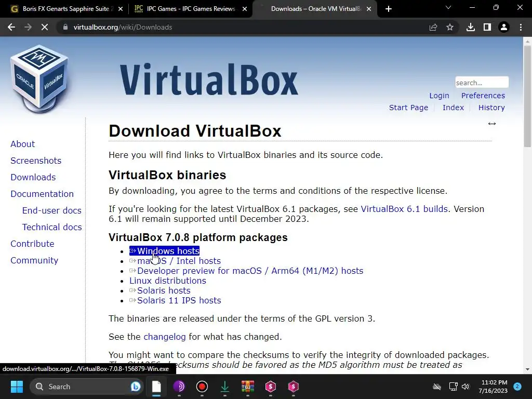Open the green download manager in taskbar

[x=224, y=387]
